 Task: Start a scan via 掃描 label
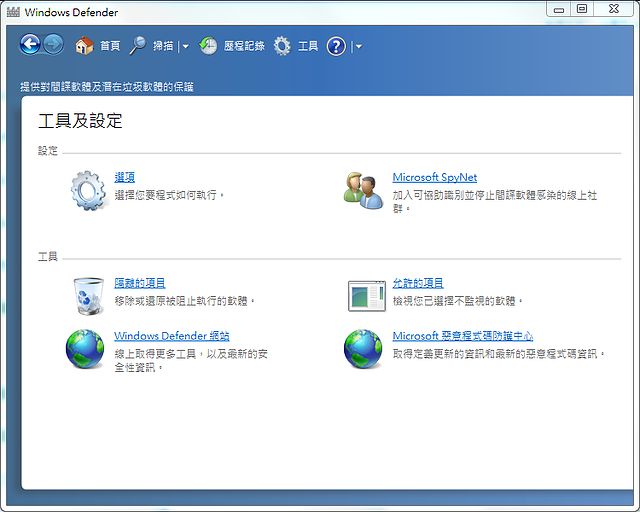(163, 46)
